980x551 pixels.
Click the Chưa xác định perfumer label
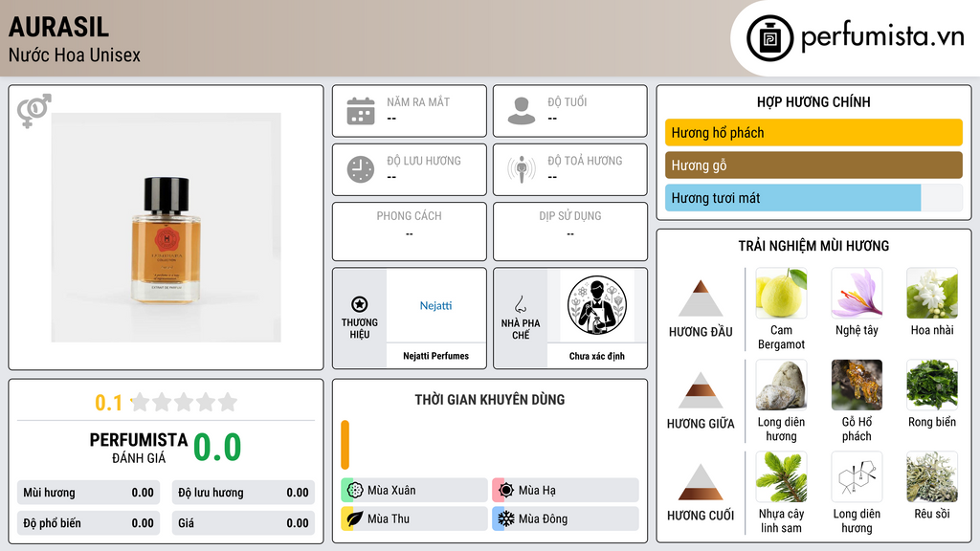coord(597,356)
